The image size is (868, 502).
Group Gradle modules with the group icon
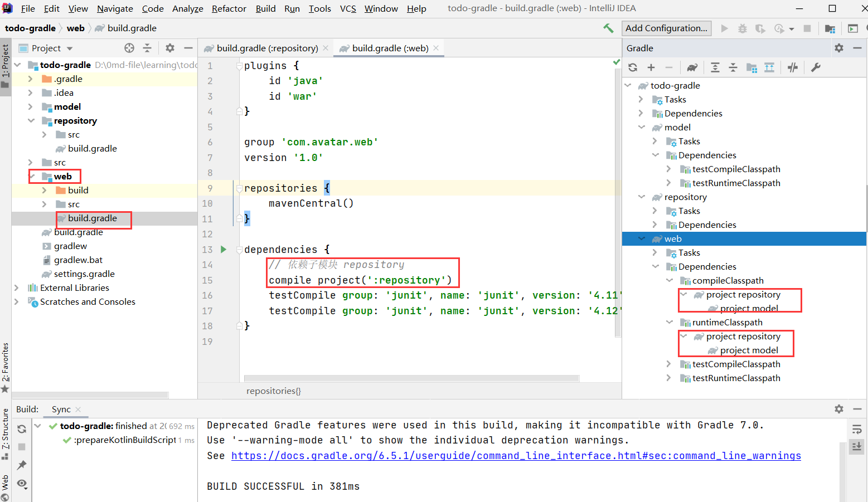coord(751,67)
